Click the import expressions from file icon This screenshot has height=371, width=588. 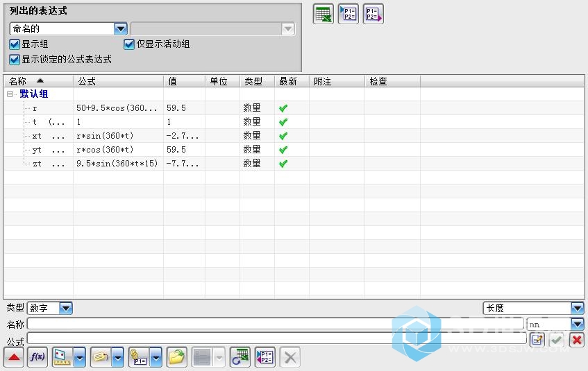click(348, 15)
